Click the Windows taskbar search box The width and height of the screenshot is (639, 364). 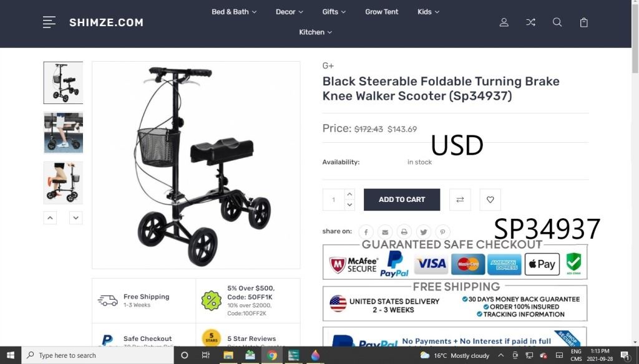(98, 355)
